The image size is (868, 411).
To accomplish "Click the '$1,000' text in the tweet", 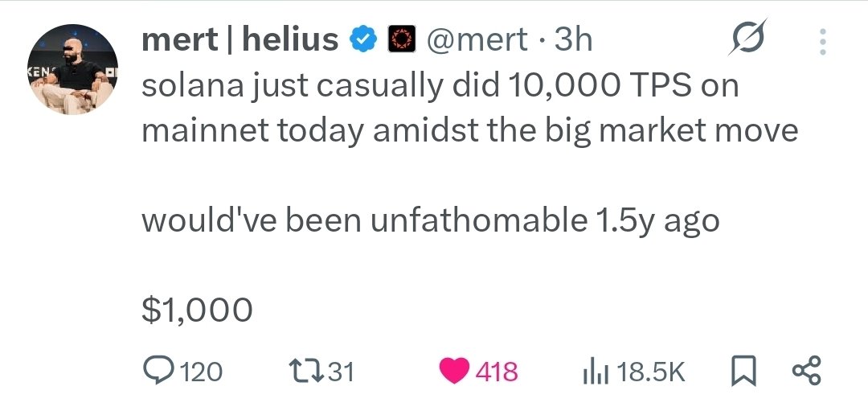I will 197,310.
